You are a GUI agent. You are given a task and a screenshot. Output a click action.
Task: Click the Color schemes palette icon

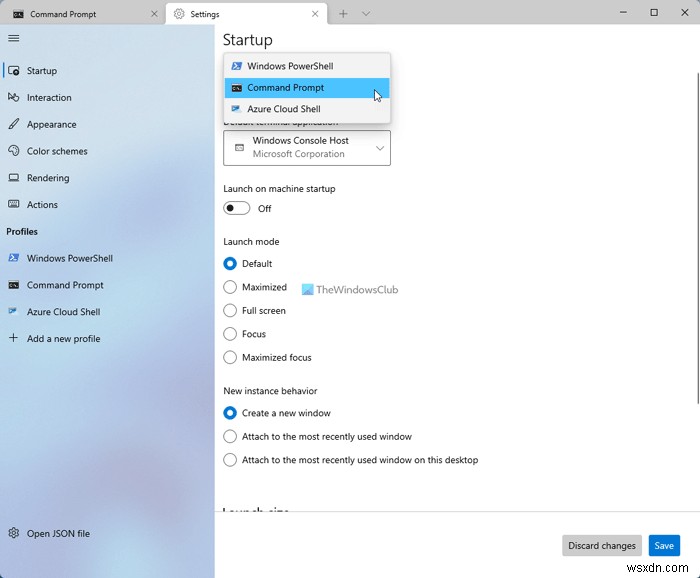click(14, 151)
